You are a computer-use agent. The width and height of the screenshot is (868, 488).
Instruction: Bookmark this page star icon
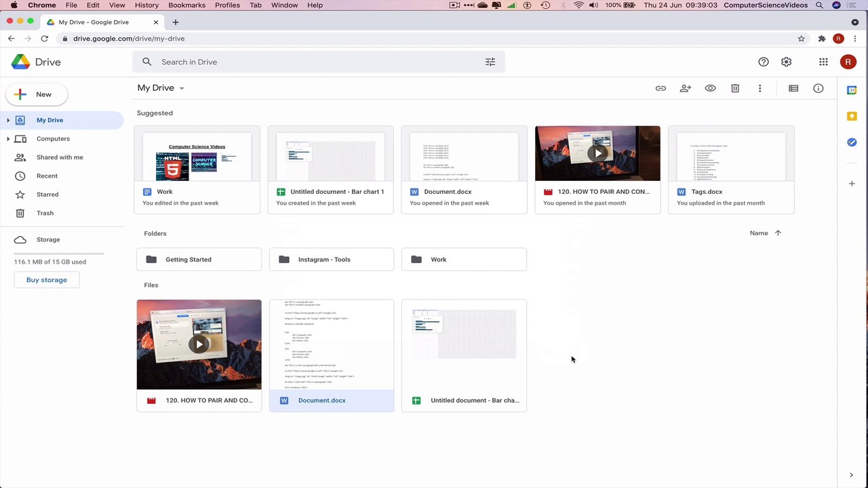tap(801, 39)
